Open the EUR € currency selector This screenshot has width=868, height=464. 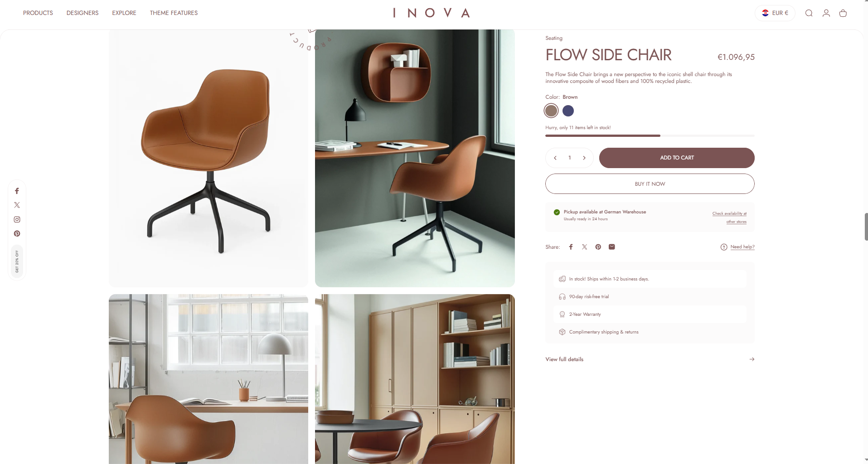click(x=775, y=13)
